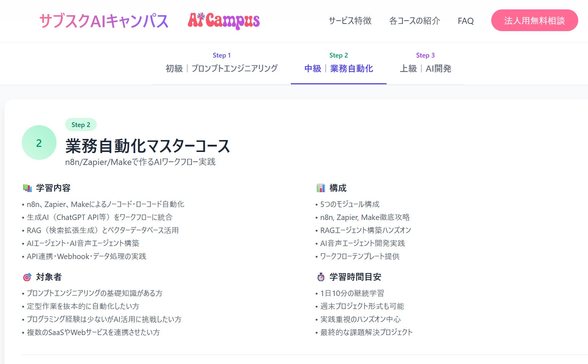Click the 学習内容 section heading
This screenshot has width=588, height=364.
53,188
